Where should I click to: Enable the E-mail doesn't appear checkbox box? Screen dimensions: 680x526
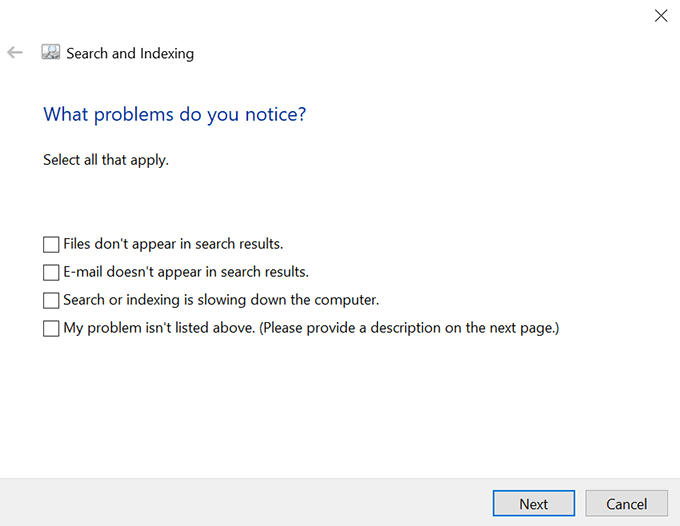click(51, 272)
